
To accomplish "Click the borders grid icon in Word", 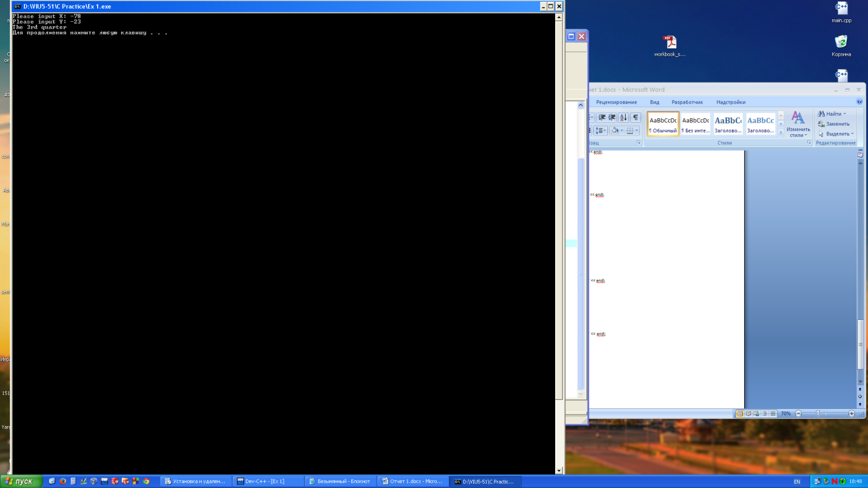I will pos(630,130).
